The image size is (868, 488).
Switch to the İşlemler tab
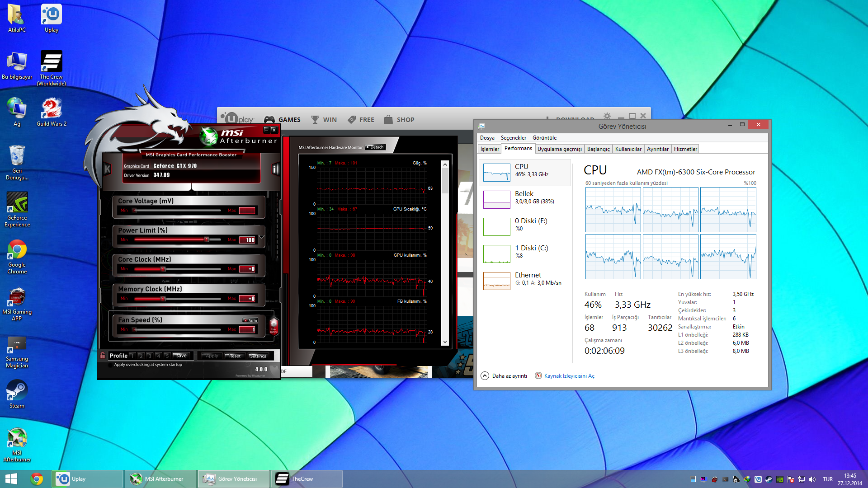click(x=490, y=149)
